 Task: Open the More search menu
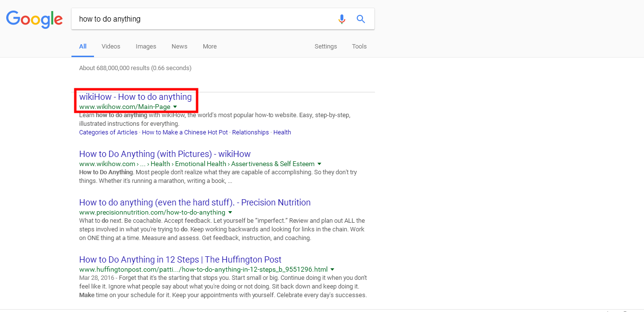pyautogui.click(x=210, y=47)
